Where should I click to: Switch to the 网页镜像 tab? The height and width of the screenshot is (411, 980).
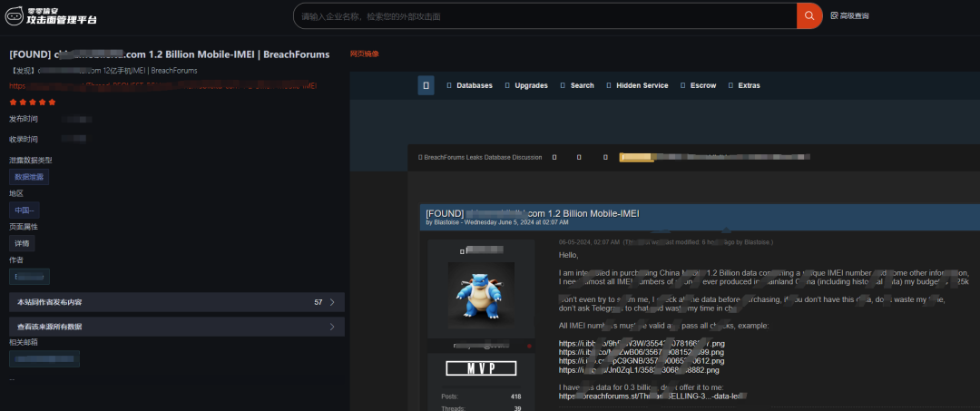[x=365, y=54]
